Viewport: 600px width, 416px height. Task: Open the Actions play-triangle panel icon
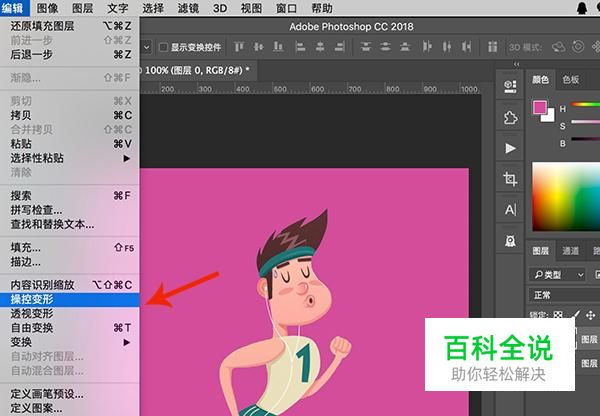pos(510,148)
